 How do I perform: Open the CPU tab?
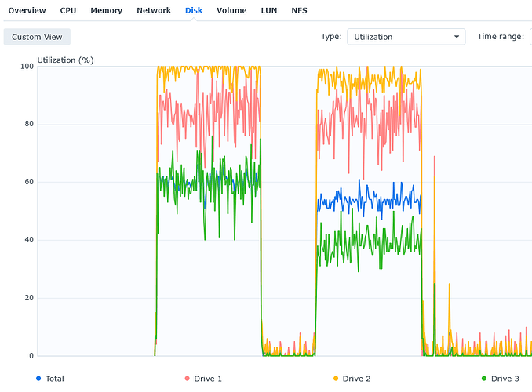tap(68, 10)
